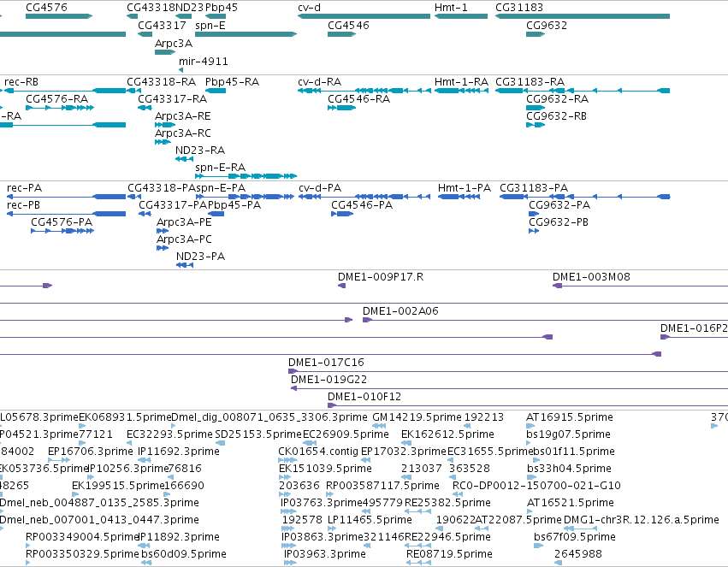This screenshot has width=728, height=567.
Task: Click the cv-d-RA transcript
Action: [x=364, y=91]
